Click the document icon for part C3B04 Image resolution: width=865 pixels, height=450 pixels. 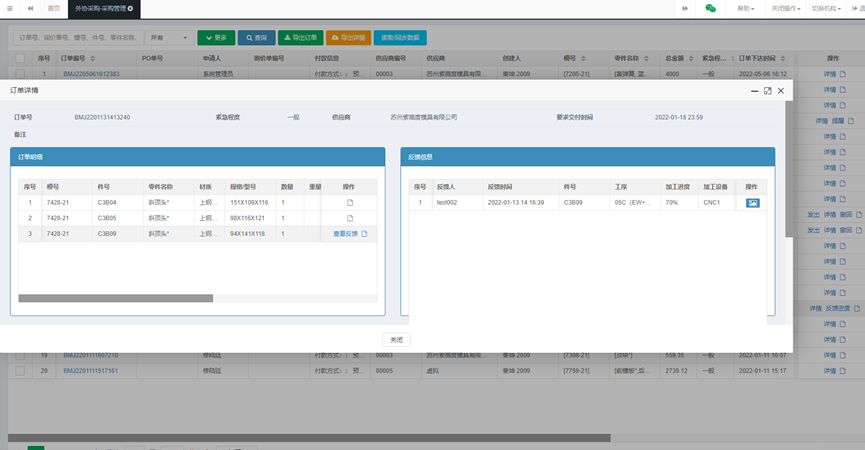pyautogui.click(x=350, y=203)
